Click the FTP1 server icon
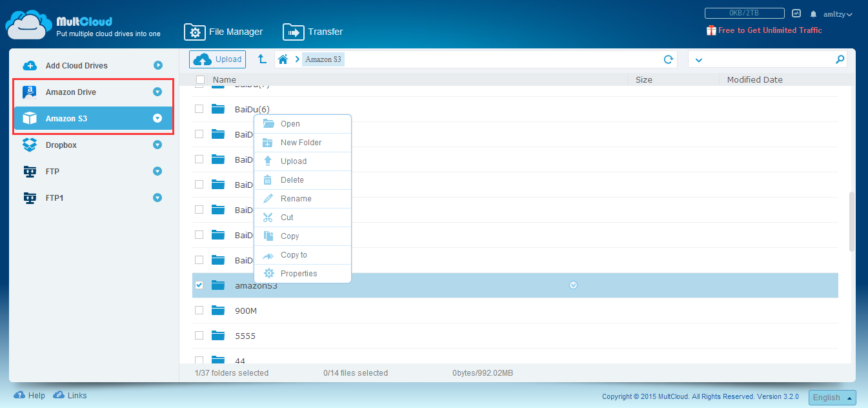This screenshot has width=868, height=408. coord(30,198)
